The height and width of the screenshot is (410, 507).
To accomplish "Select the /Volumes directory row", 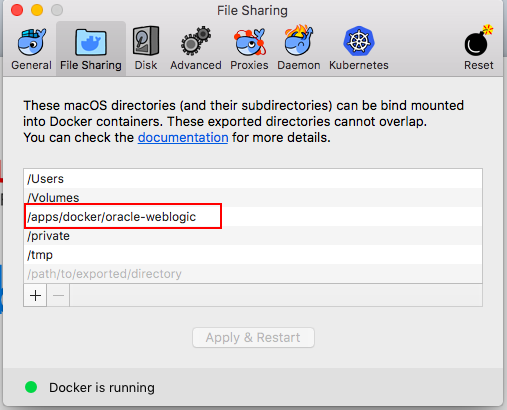I will 253,198.
